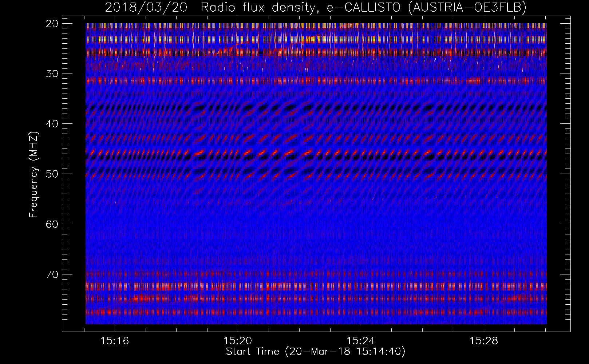Viewport: 589px width, 364px height.
Task: Click the 15:24 time tick label
Action: point(361,341)
